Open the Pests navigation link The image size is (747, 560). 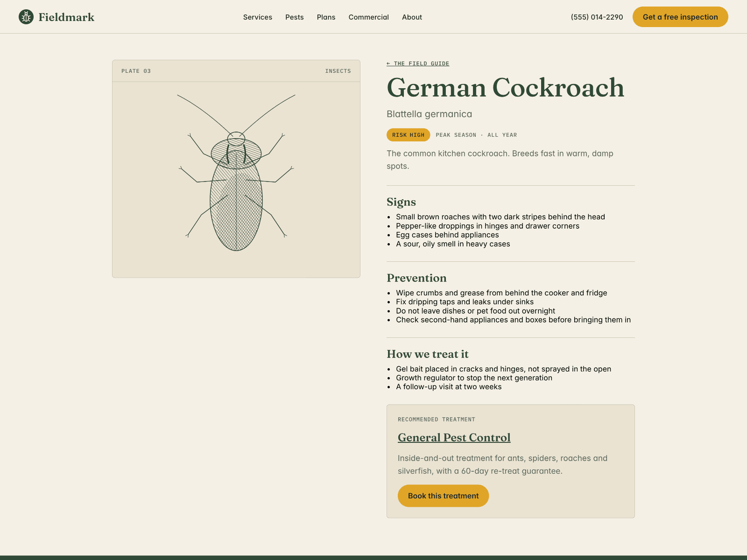point(295,17)
